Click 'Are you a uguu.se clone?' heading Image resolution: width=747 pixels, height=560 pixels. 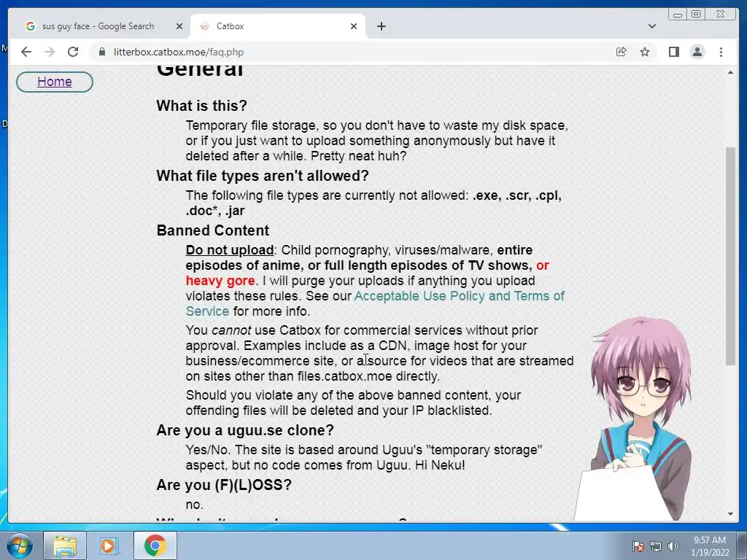pyautogui.click(x=245, y=430)
